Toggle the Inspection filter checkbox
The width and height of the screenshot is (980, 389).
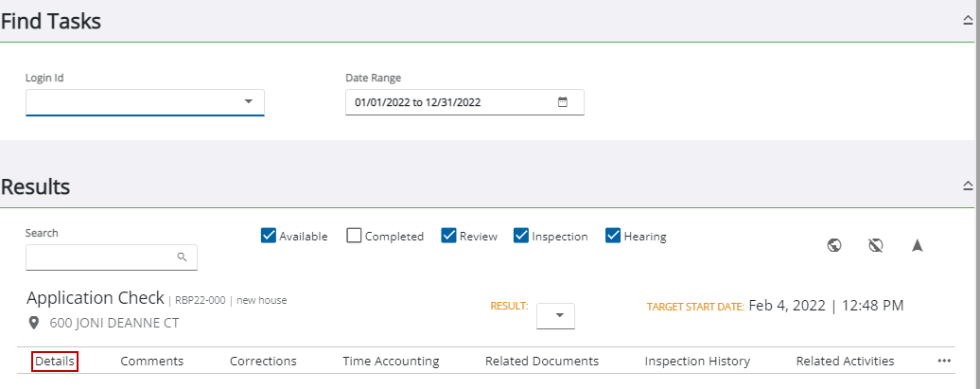click(521, 236)
